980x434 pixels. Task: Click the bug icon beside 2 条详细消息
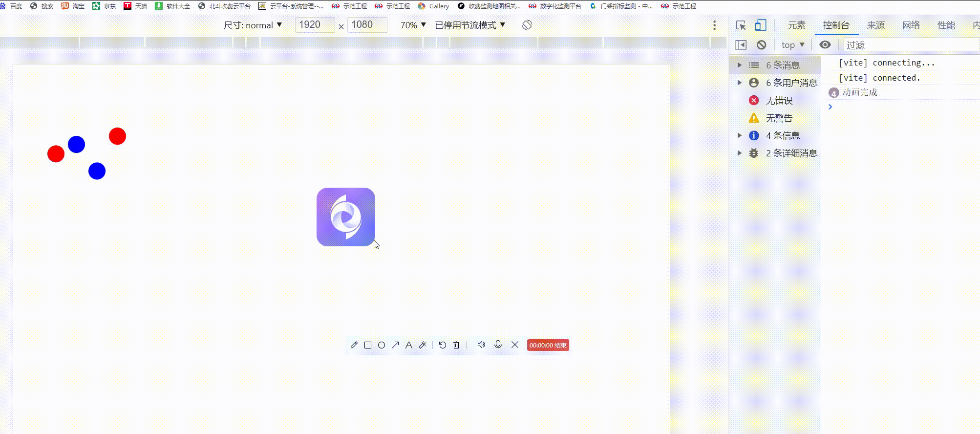tap(754, 153)
